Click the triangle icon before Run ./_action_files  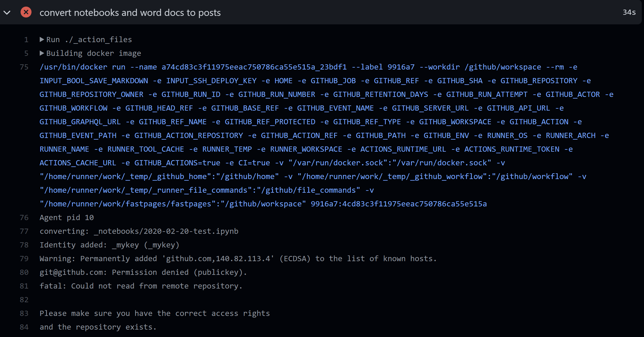pyautogui.click(x=42, y=39)
